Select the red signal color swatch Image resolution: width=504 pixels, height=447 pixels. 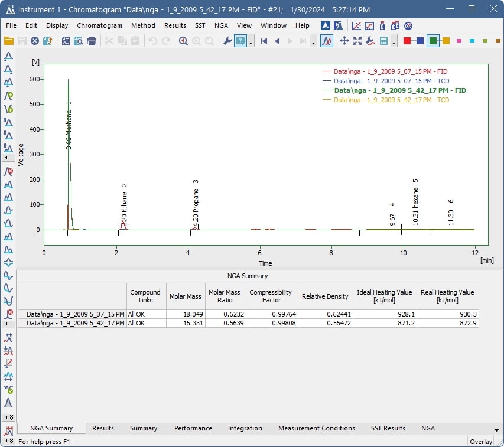(407, 41)
